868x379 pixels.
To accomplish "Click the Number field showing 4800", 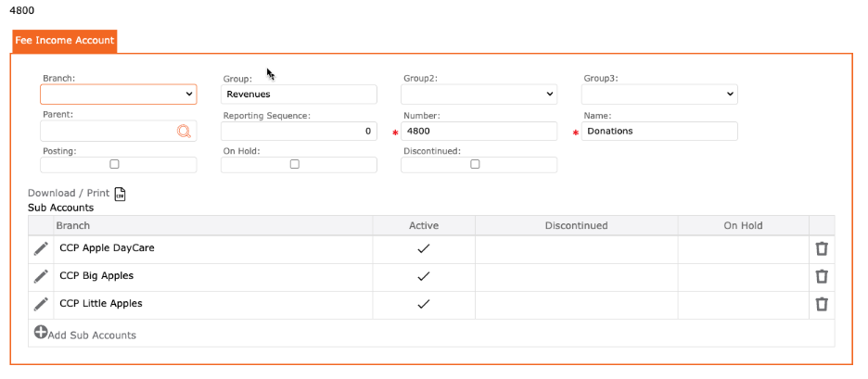I will click(x=479, y=132).
